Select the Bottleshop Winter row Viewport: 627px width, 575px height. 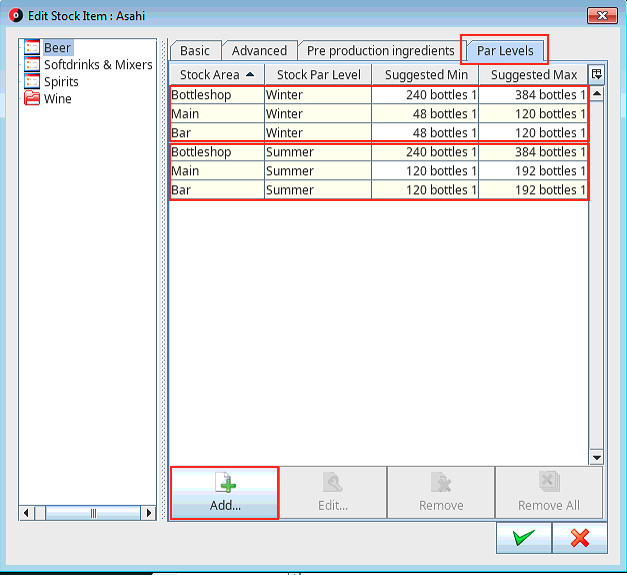tap(379, 95)
